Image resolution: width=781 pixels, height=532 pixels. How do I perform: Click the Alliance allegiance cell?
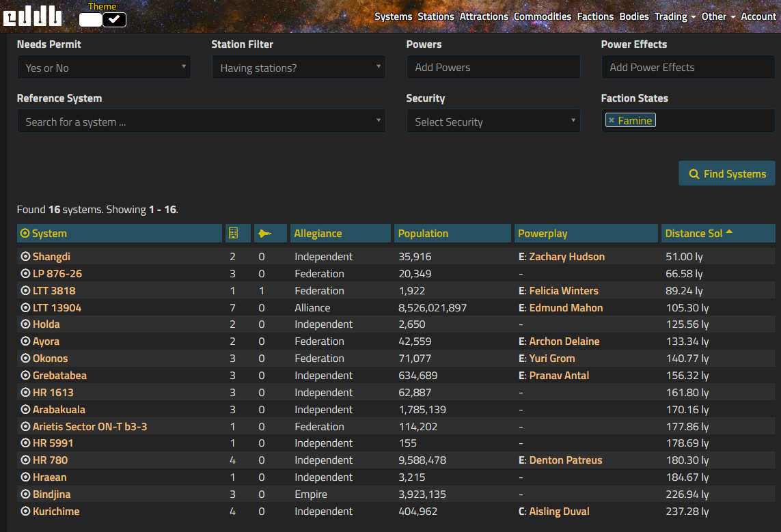tap(312, 307)
